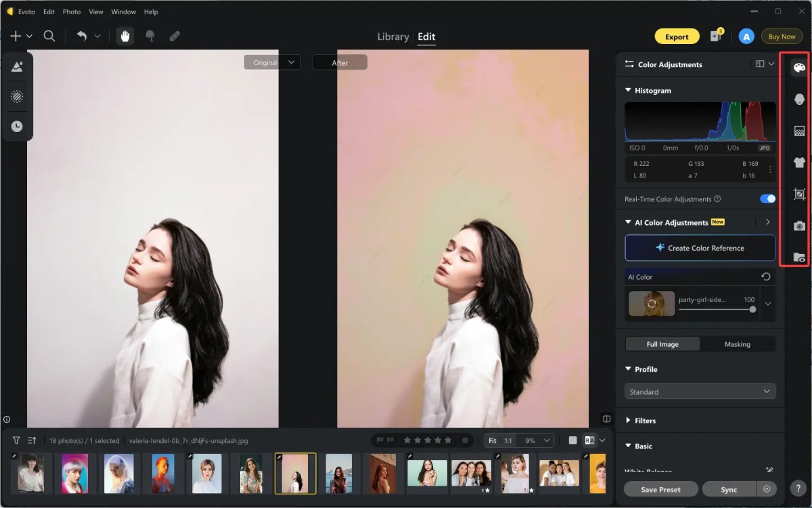Open the clothing adjustment shirt icon
The image size is (812, 508).
(798, 163)
